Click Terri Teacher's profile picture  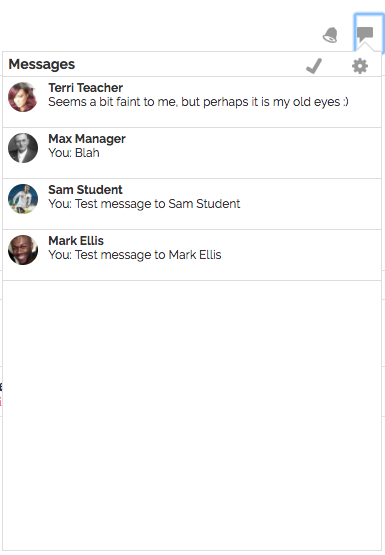click(23, 97)
